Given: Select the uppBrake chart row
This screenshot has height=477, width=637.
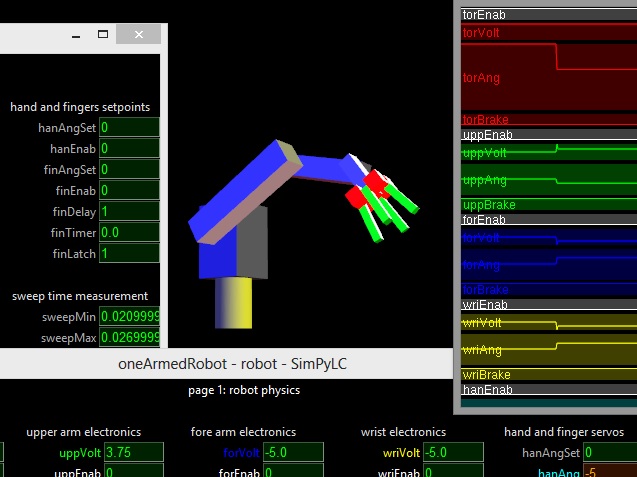Looking at the screenshot, I should (x=549, y=204).
